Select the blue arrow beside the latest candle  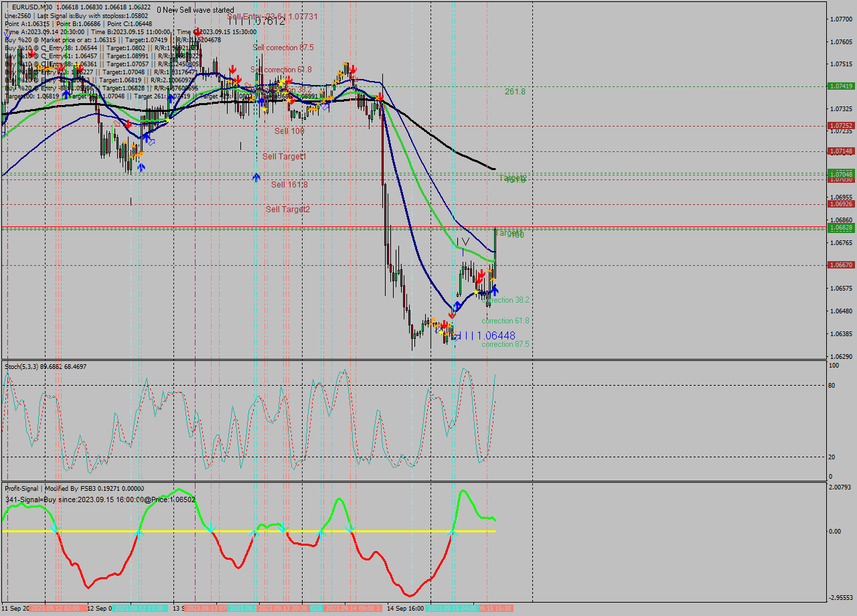coord(495,290)
